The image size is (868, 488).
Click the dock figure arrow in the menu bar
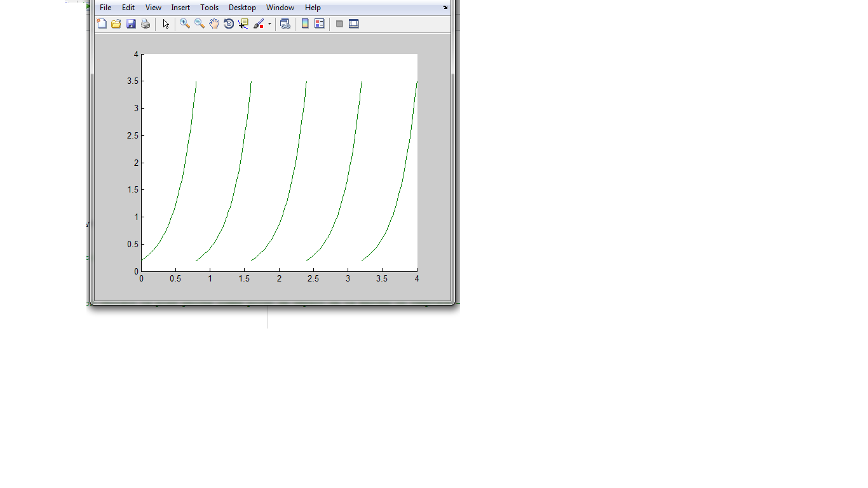click(445, 8)
